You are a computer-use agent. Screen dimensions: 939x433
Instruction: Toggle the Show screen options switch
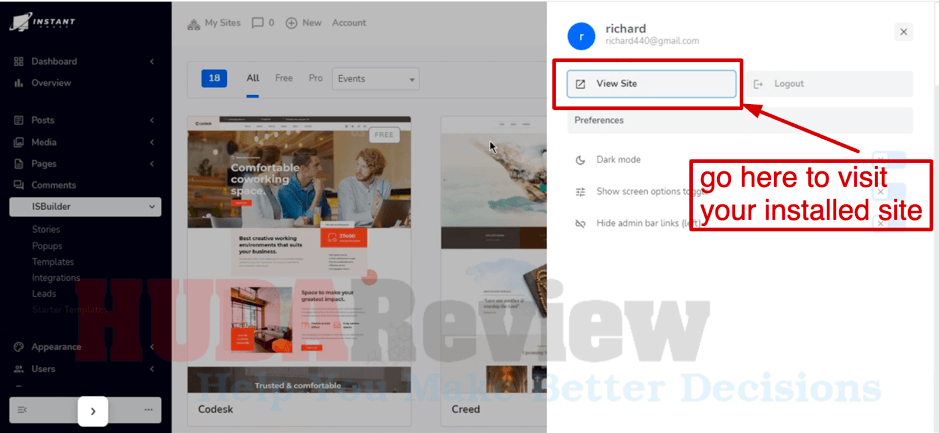click(x=889, y=192)
